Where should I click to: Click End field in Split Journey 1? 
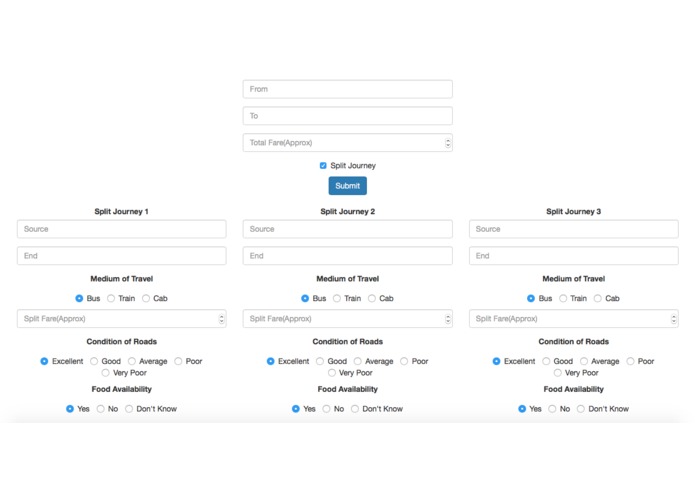coord(121,256)
